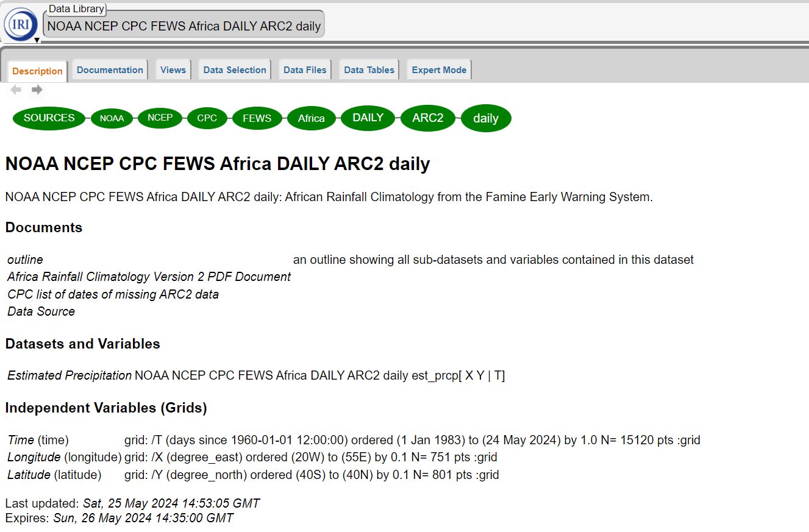Switch to the Views tab
Viewport: 809px width, 532px height.
(x=173, y=70)
